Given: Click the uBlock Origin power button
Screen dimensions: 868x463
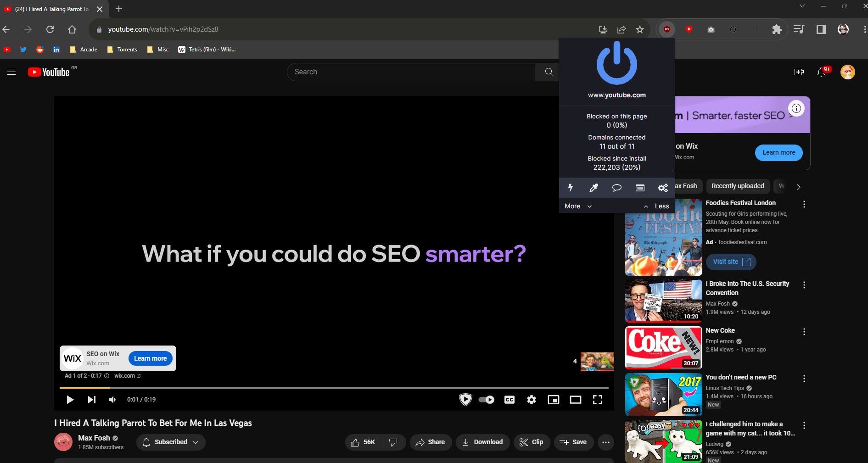Looking at the screenshot, I should click(x=616, y=63).
